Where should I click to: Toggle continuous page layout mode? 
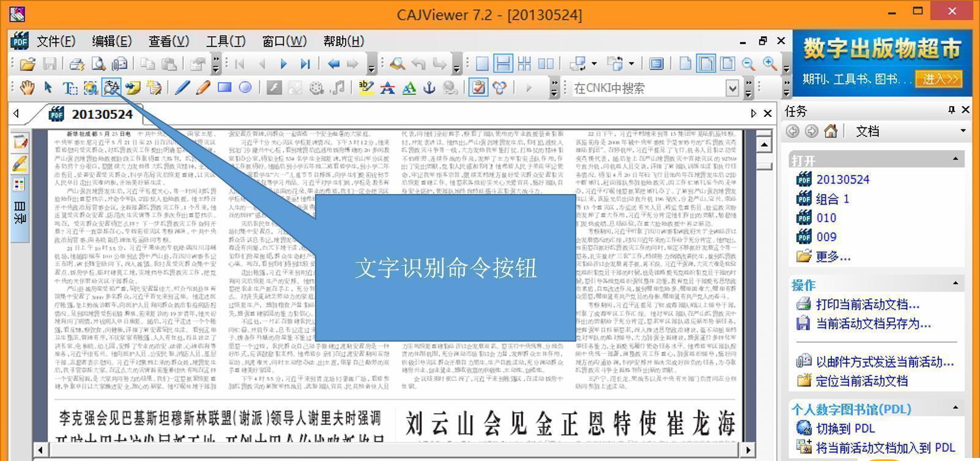(503, 64)
